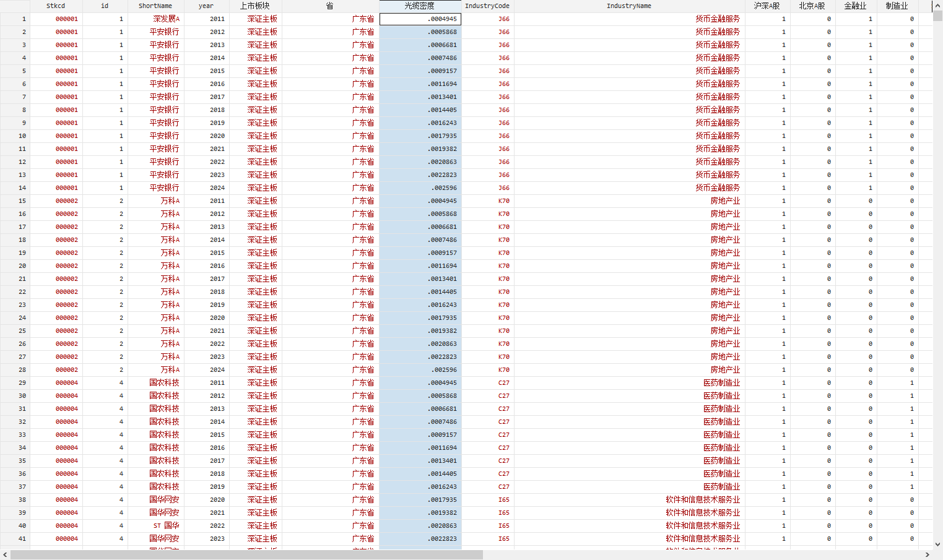Click the 光缆密度 cell in row 1
The height and width of the screenshot is (560, 943).
(420, 19)
